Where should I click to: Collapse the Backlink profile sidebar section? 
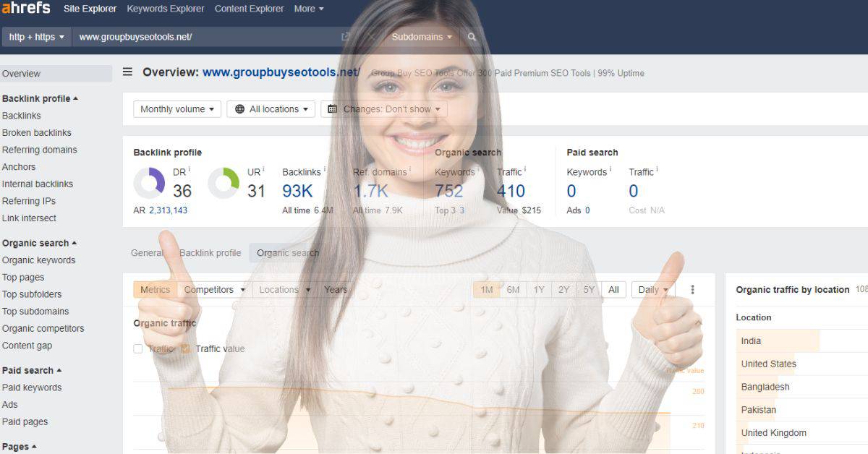(41, 98)
